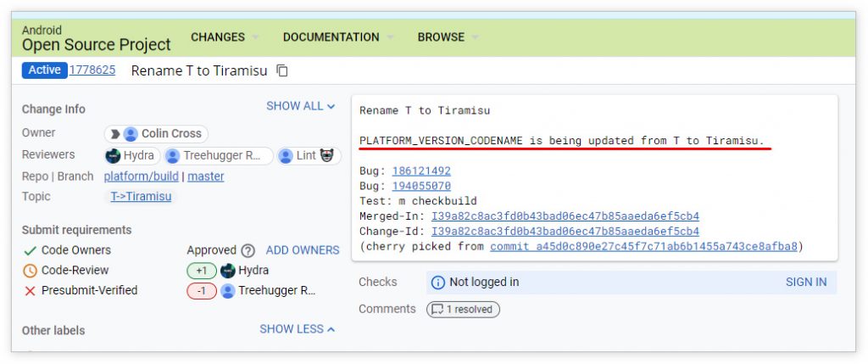868x364 pixels.
Task: Copy the change subject using clipboard icon
Action: coord(282,70)
